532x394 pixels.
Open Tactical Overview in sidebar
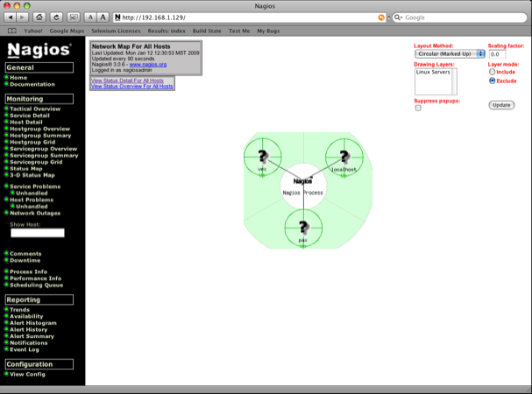35,109
